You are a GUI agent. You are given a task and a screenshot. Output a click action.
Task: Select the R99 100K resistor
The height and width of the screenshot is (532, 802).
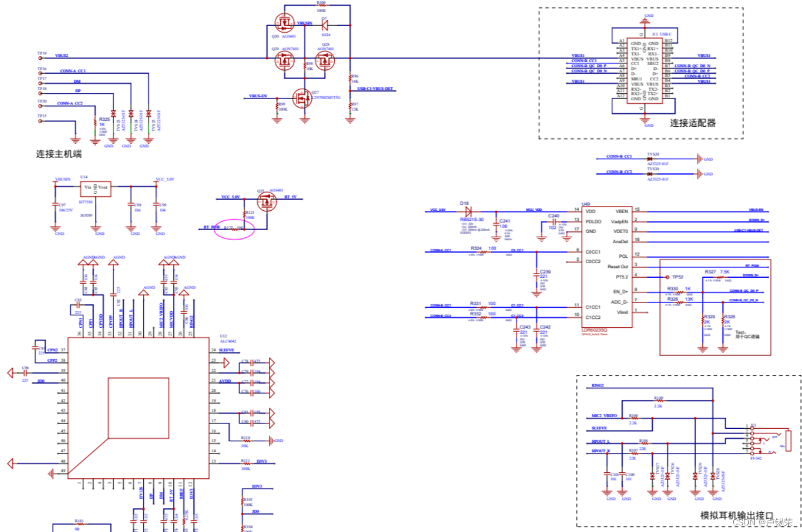277,106
